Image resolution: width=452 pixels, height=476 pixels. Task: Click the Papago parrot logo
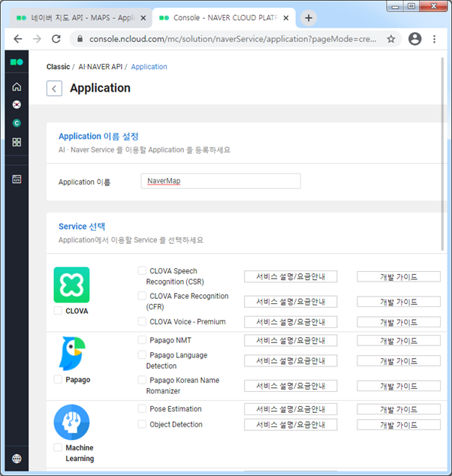pyautogui.click(x=72, y=354)
